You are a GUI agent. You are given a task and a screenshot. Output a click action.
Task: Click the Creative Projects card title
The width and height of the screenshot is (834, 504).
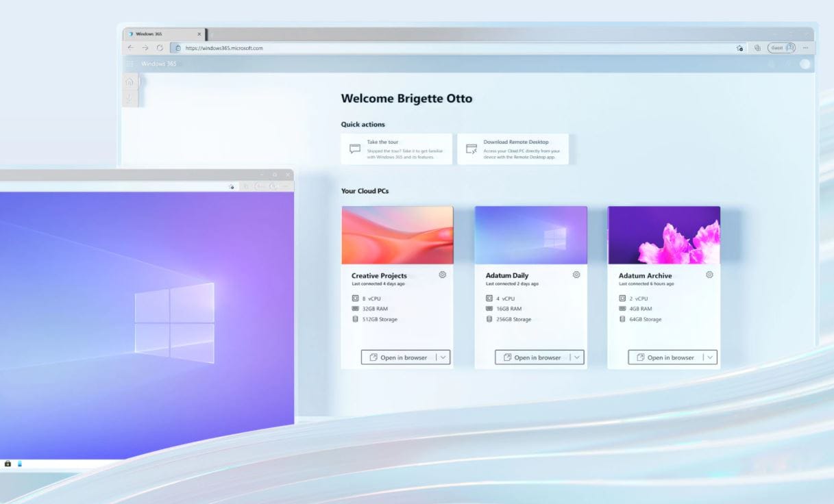tap(379, 276)
